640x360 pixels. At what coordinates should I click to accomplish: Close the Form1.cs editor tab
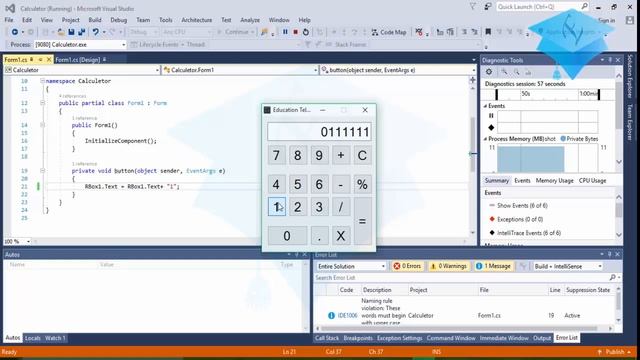tap(49, 60)
